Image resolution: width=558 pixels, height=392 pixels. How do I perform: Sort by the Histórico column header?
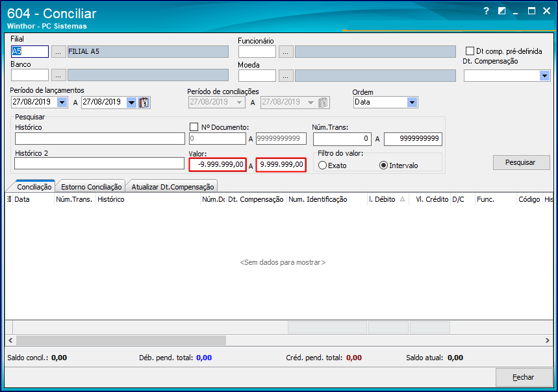click(148, 199)
